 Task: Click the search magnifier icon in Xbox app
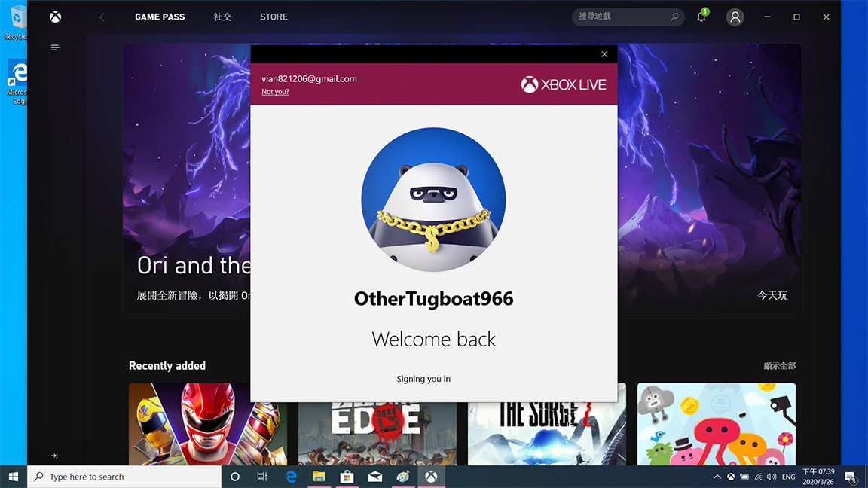(674, 17)
